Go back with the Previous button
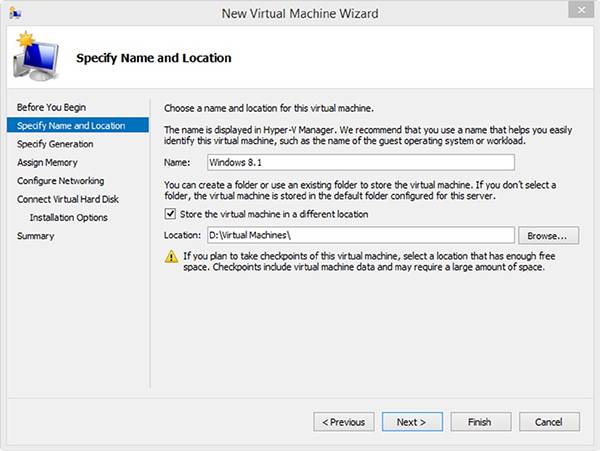Image resolution: width=600 pixels, height=451 pixels. tap(344, 422)
